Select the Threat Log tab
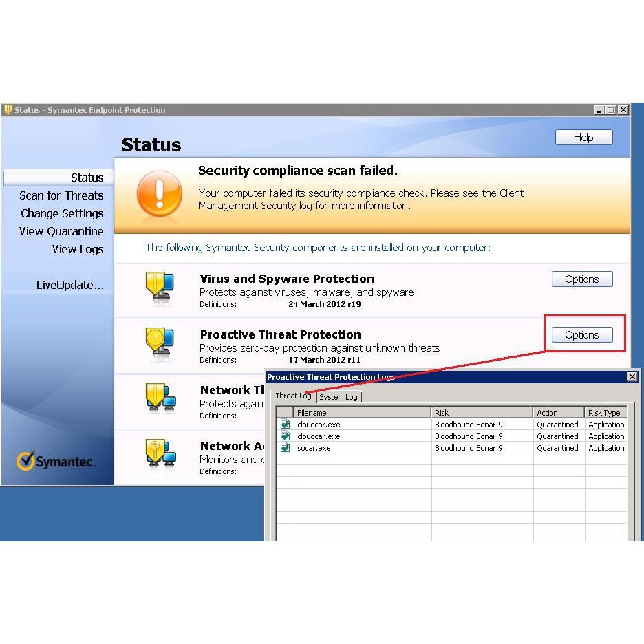Screen dimensions: 644x644 click(294, 396)
